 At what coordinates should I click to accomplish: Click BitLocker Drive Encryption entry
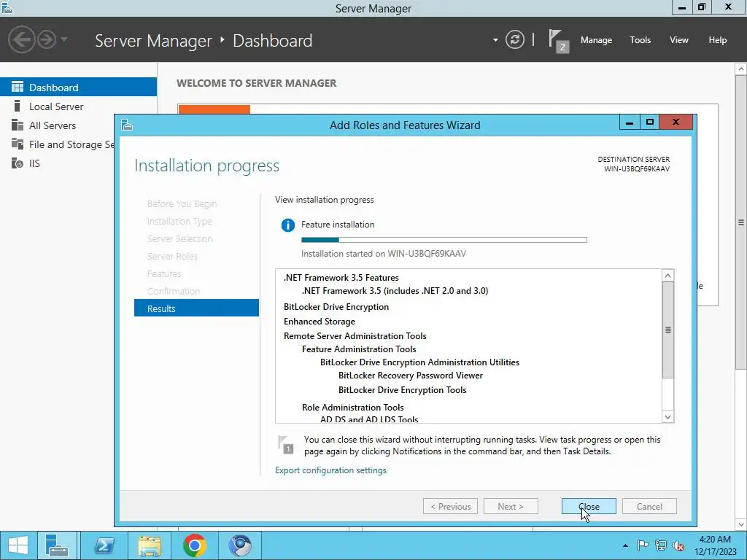[x=336, y=307]
